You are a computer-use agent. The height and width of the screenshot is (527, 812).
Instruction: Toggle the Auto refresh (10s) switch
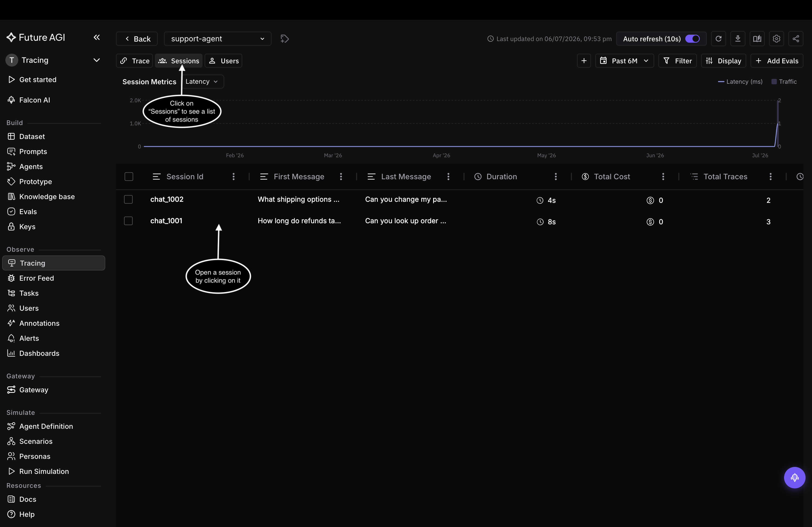[692, 39]
